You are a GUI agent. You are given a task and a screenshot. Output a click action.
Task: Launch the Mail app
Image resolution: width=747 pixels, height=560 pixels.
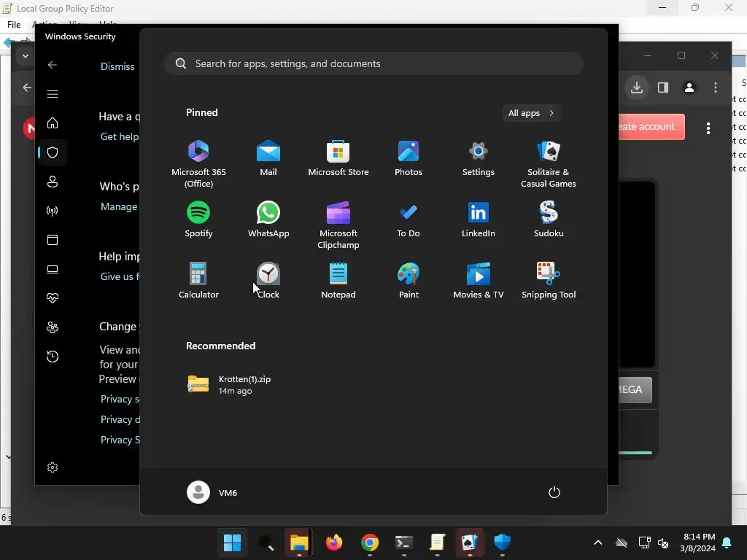[x=268, y=157]
